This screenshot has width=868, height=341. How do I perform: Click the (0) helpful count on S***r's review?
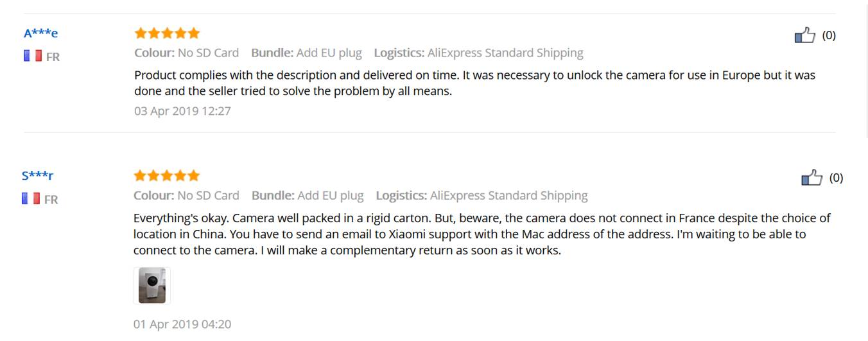pyautogui.click(x=836, y=178)
